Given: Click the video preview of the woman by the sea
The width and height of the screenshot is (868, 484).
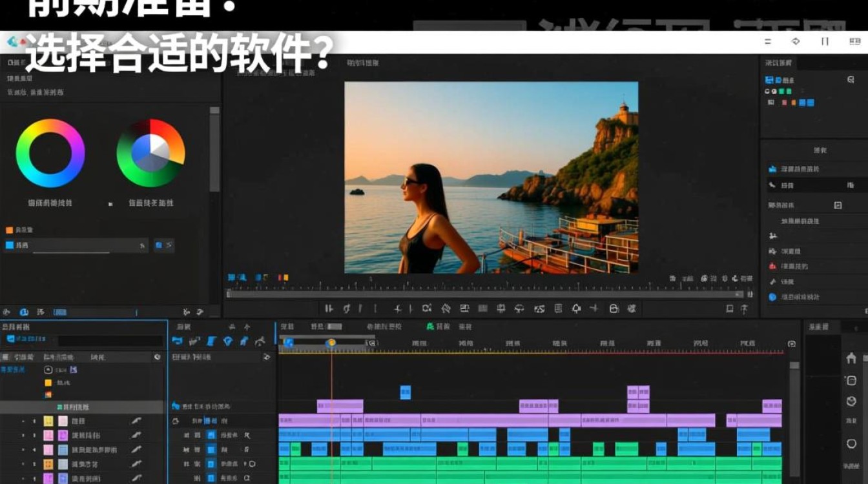Looking at the screenshot, I should pyautogui.click(x=491, y=177).
